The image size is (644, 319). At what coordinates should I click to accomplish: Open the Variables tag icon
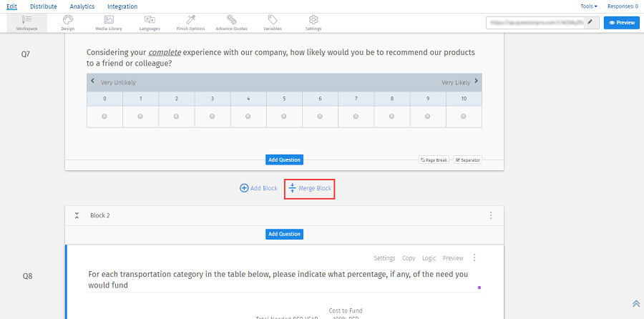pyautogui.click(x=273, y=20)
